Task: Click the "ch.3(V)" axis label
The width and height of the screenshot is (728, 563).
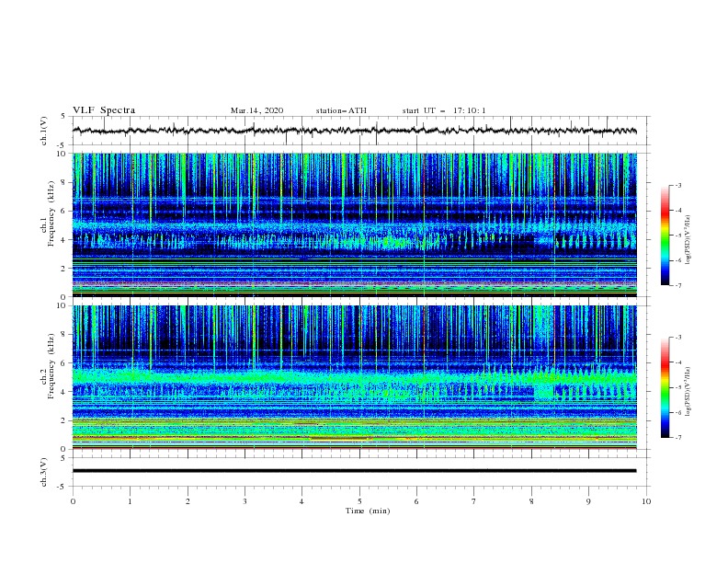Action: [44, 472]
